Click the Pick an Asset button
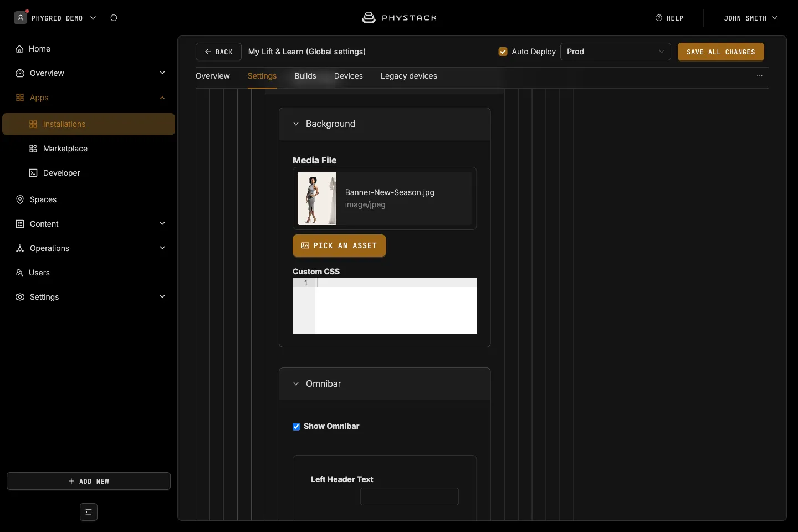Screen dimensions: 798x532 [x=339, y=245]
